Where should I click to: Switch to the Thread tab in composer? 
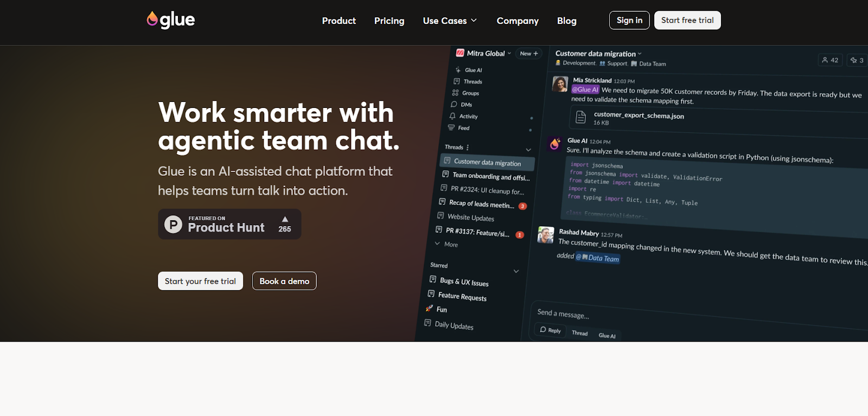click(x=579, y=333)
